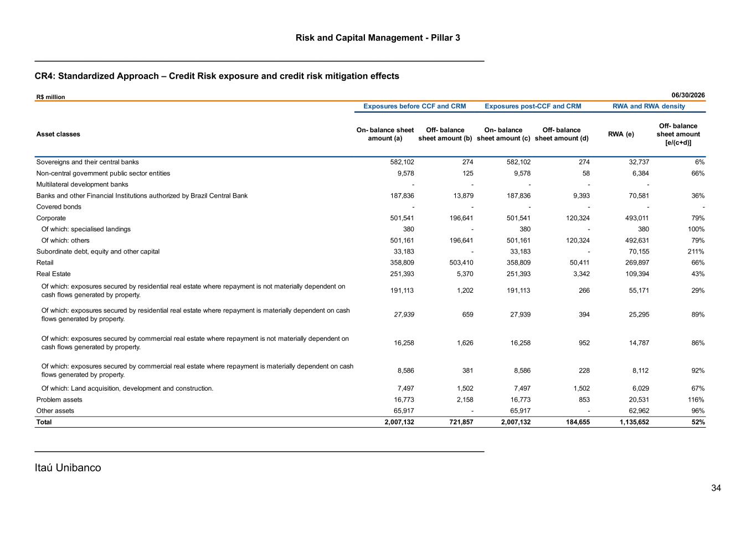Image resolution: width=756 pixels, height=534 pixels.
Task: Click the Problem assets density 116%
Action: (696, 400)
